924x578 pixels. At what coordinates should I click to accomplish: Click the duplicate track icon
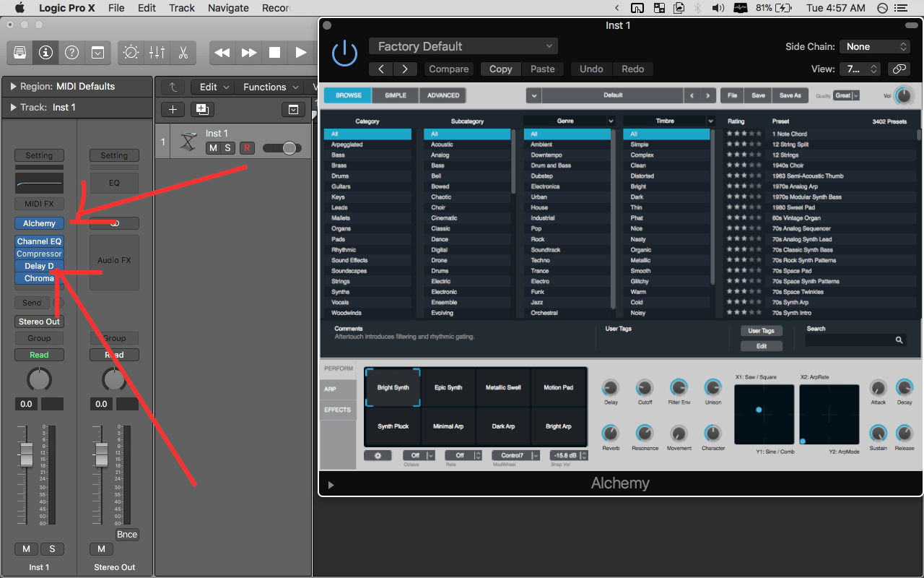pos(201,109)
